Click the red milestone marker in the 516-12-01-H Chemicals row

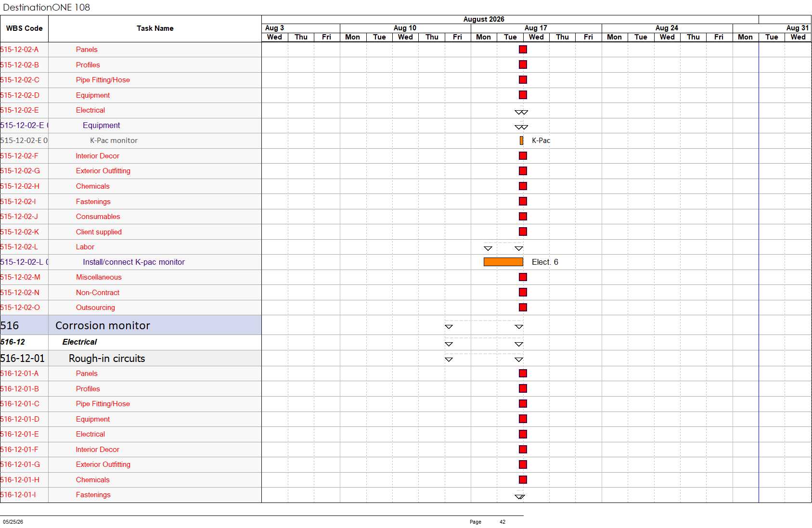[x=523, y=480]
